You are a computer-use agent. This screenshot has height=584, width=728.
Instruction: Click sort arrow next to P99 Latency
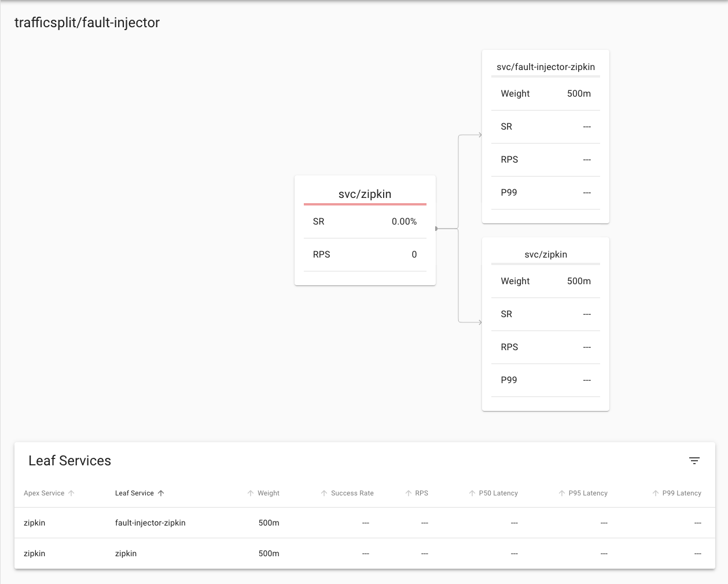coord(656,493)
